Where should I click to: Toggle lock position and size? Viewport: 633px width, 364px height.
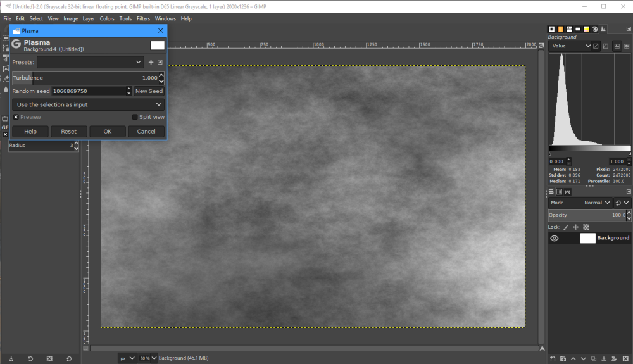575,227
